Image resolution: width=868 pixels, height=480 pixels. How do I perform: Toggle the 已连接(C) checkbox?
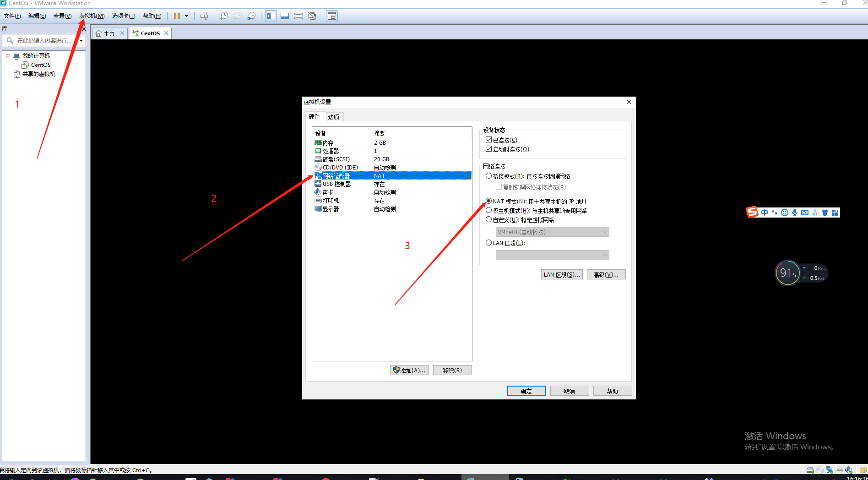coord(488,140)
